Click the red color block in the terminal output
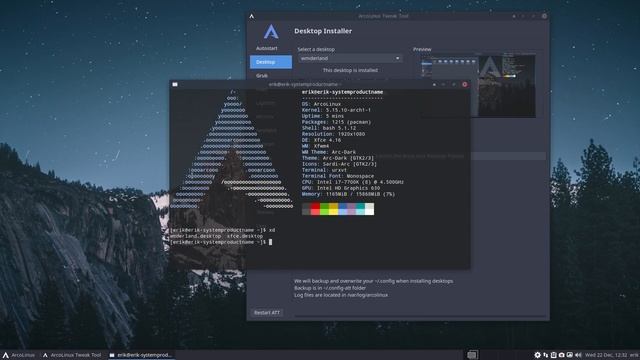This screenshot has height=360, width=640. tap(316, 209)
